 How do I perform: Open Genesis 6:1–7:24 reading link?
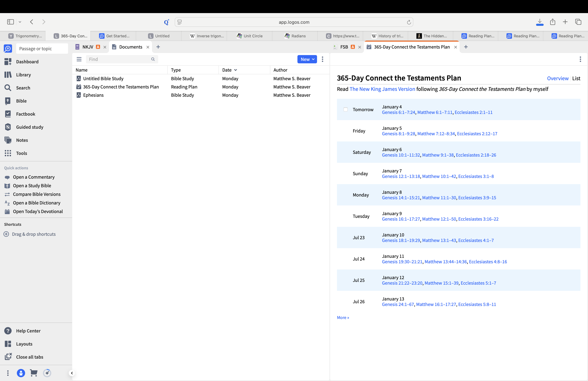coord(399,112)
